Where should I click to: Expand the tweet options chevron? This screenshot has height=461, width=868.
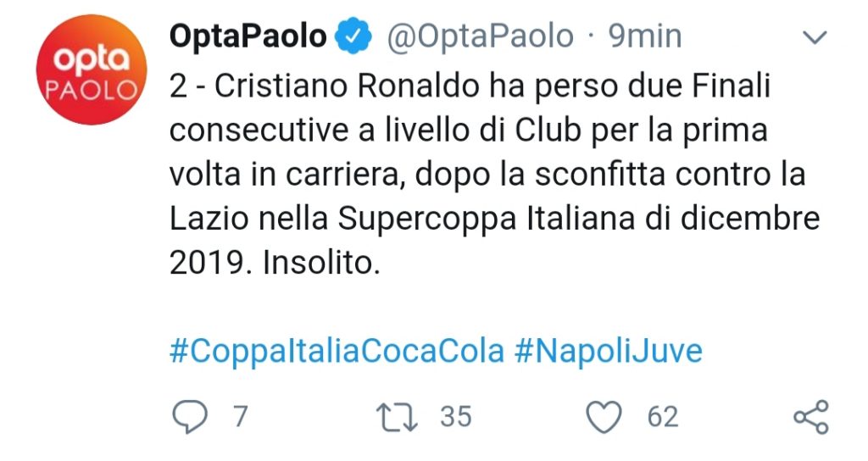coord(815,38)
